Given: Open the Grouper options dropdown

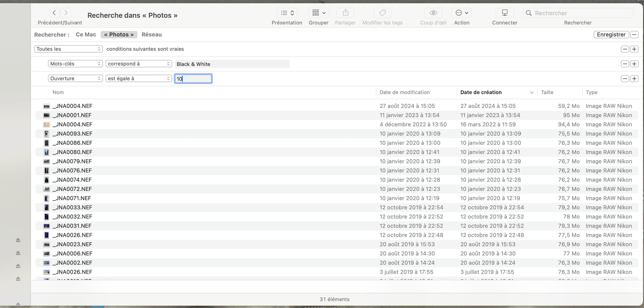Looking at the screenshot, I should (319, 13).
